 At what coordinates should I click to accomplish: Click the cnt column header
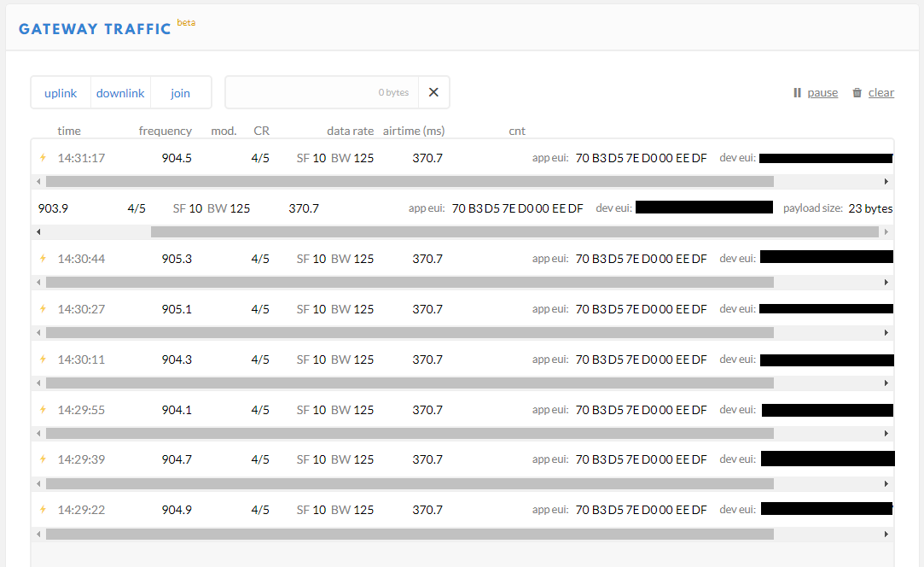tap(517, 131)
